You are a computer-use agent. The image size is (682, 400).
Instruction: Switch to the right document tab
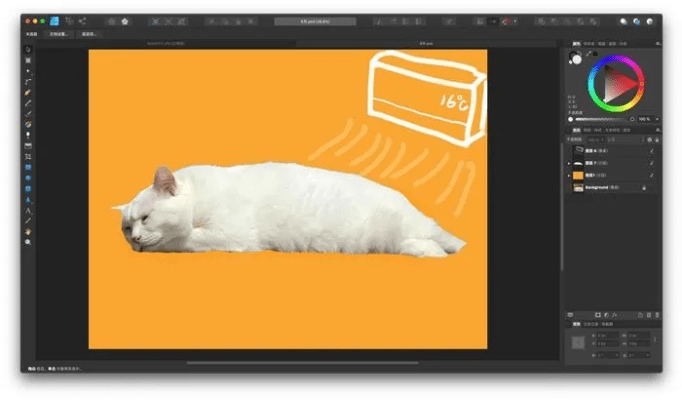coord(426,43)
